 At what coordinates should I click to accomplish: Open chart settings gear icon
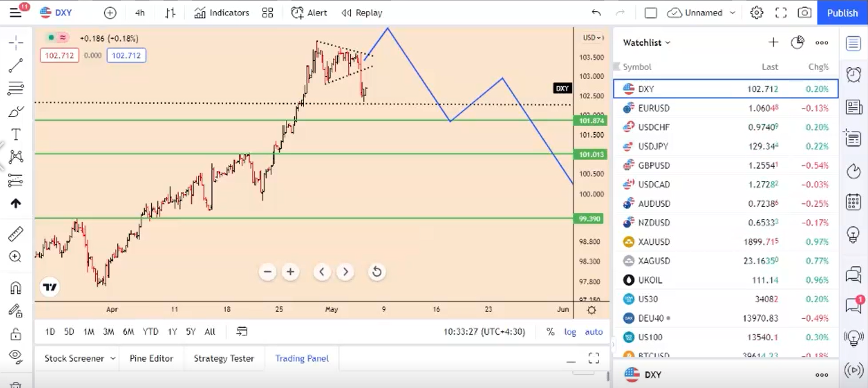(756, 13)
